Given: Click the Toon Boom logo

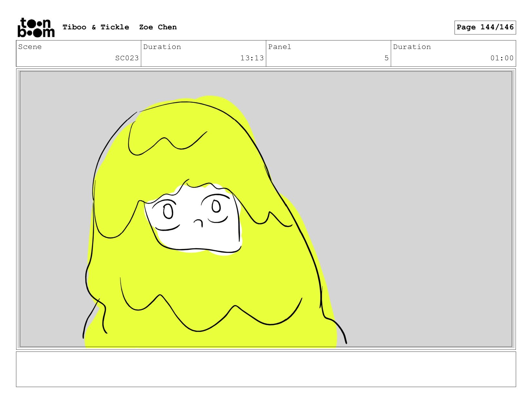Looking at the screenshot, I should 36,27.
